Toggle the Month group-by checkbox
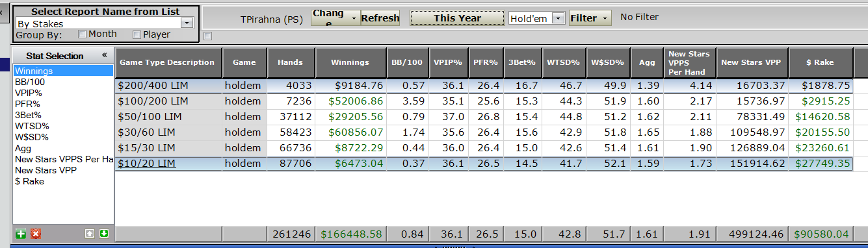 pos(83,34)
